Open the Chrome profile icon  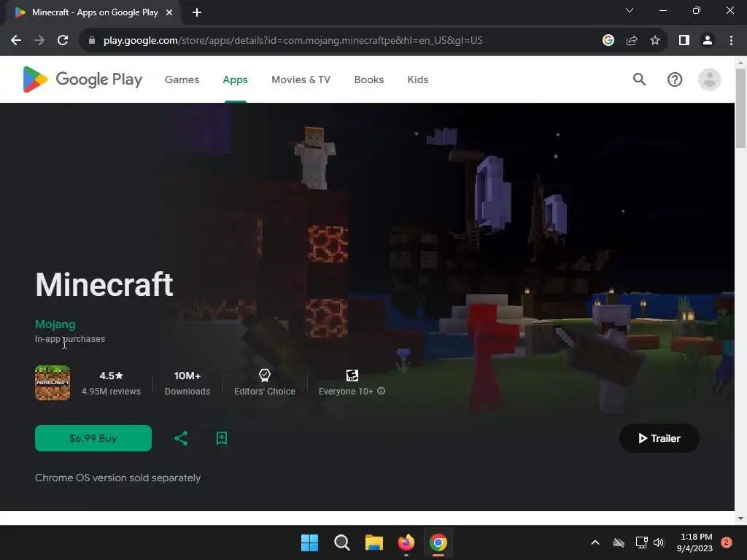tap(708, 40)
